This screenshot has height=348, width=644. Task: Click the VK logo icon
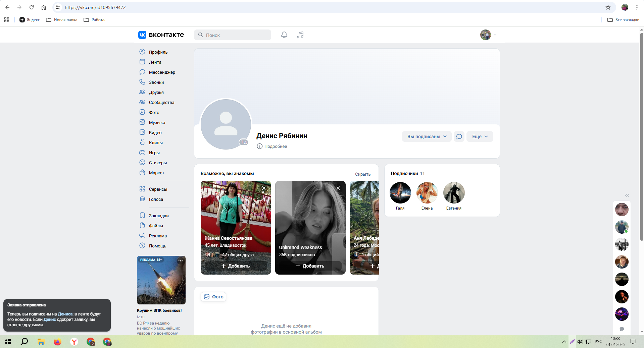[x=142, y=35]
